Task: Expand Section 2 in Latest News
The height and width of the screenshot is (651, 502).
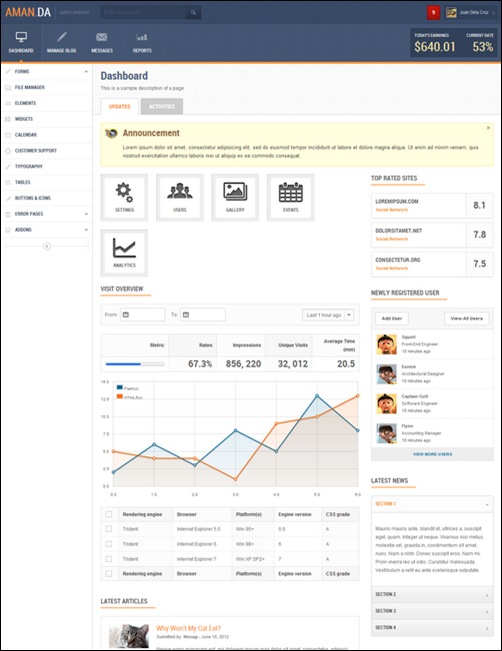Action: 432,595
